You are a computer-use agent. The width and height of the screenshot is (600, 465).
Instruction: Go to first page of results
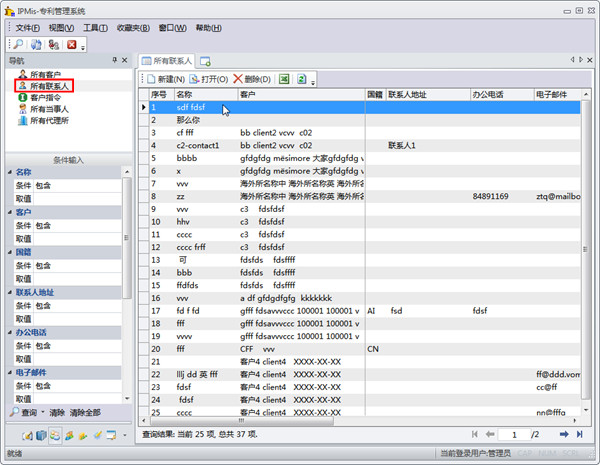474,434
